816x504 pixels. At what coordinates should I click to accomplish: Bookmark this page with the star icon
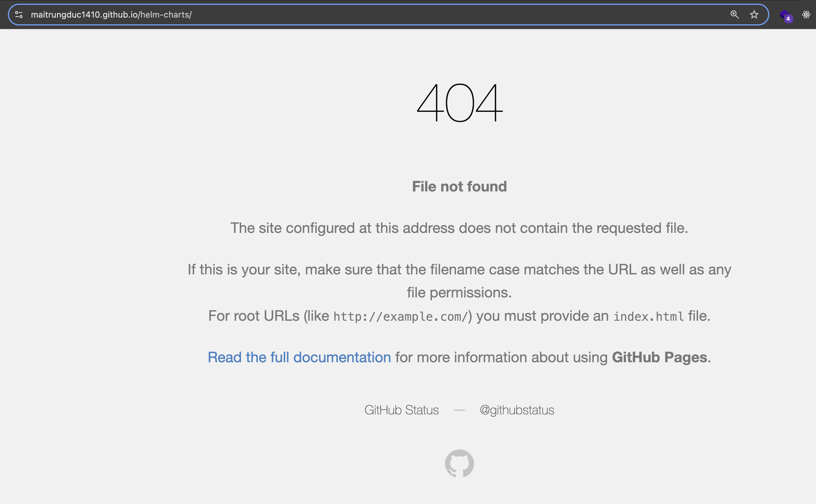coord(754,15)
